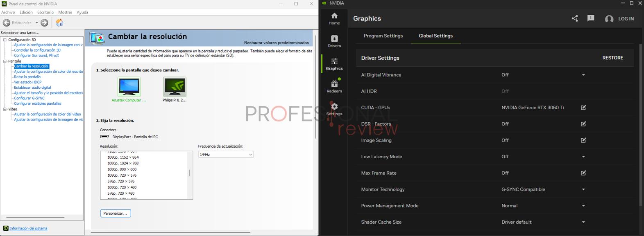Click the task tree horizontal scrollbar
The height and width of the screenshot is (236, 644).
(35, 217)
